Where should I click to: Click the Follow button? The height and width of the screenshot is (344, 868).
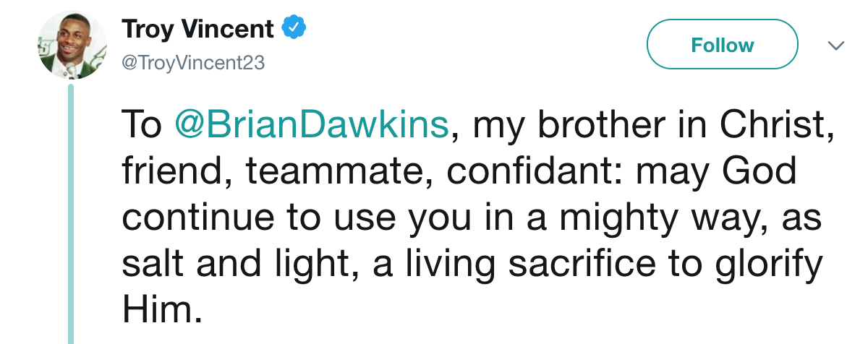(721, 45)
